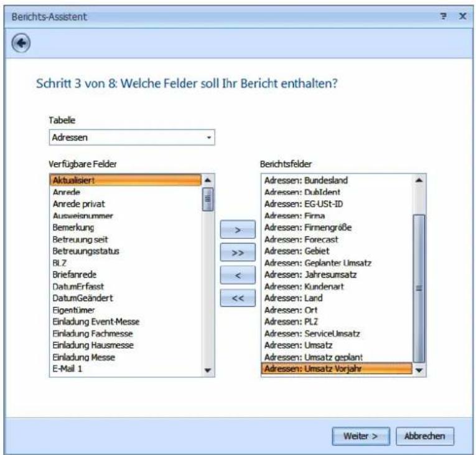The height and width of the screenshot is (455, 476).
Task: Select Einladung Hausmesse field
Action: point(125,345)
